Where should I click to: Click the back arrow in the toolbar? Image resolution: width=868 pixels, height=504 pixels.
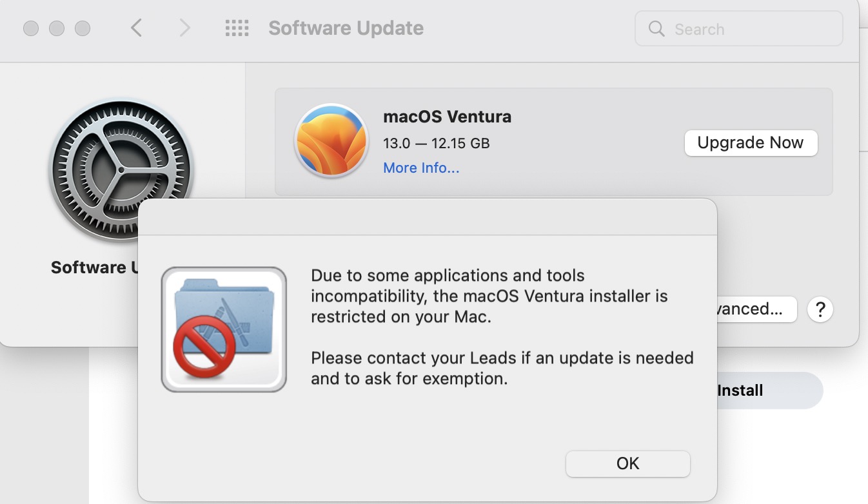136,28
